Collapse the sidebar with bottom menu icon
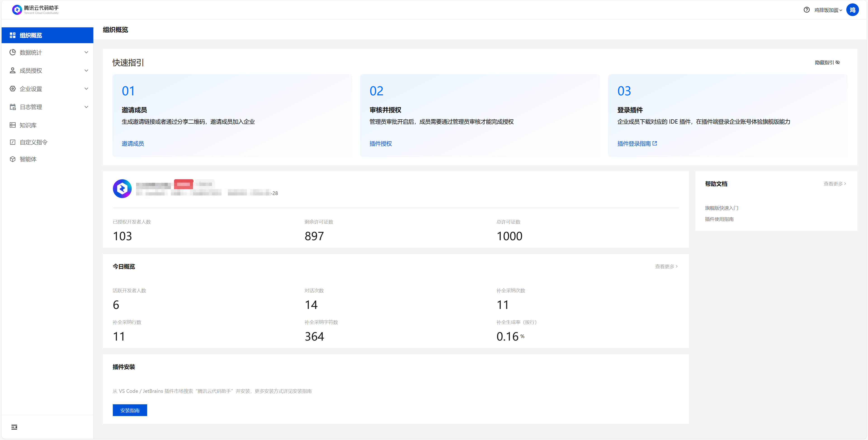This screenshot has height=440, width=868. pyautogui.click(x=14, y=427)
